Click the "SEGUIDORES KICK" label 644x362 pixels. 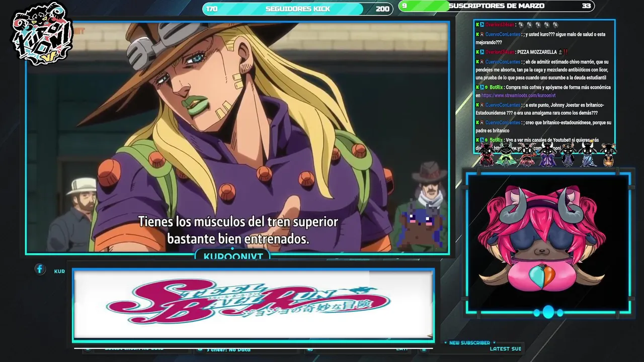coord(298,9)
